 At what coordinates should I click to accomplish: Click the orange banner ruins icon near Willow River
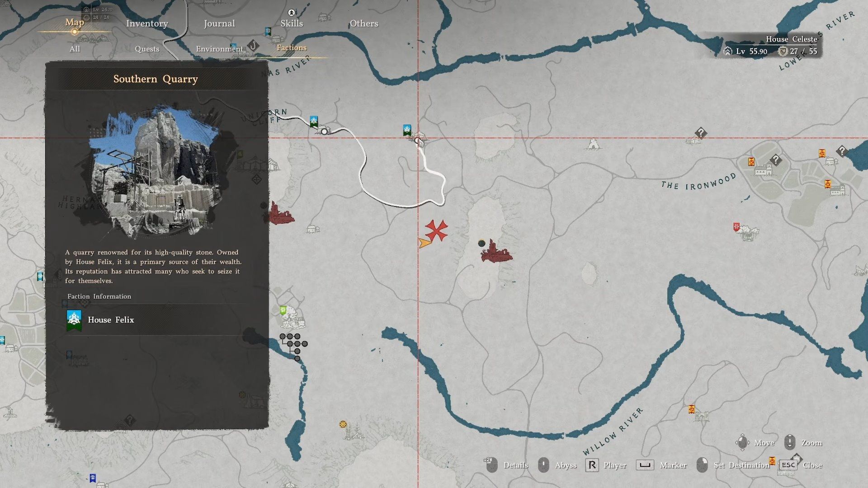pos(692,409)
